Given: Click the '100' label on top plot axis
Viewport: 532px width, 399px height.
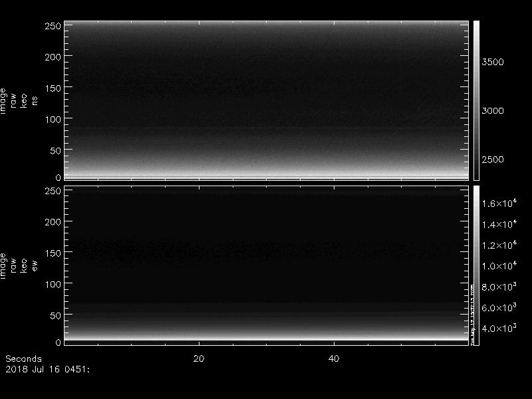Looking at the screenshot, I should [53, 120].
